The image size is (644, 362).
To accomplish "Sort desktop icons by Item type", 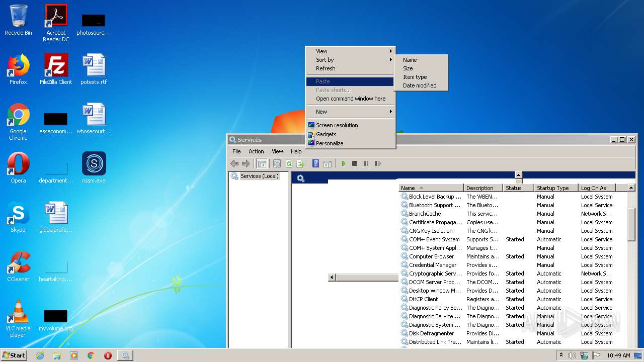I will 421,77.
